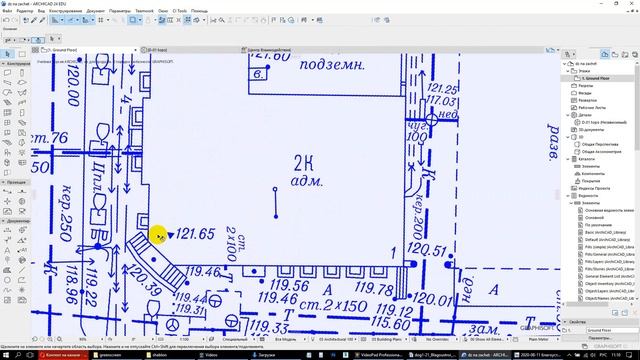
Task: Switch to Центр Взаимодействия tab
Action: (269, 50)
